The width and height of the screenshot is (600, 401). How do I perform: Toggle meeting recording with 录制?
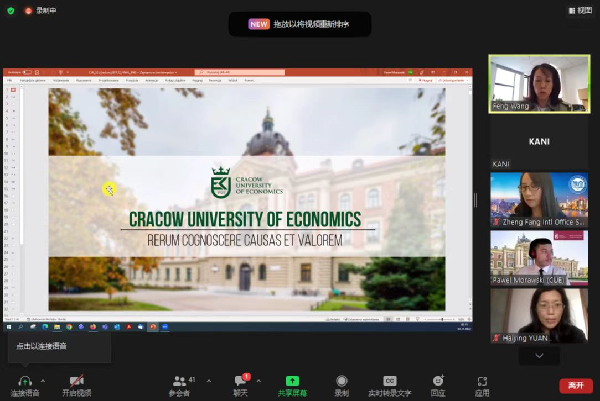coord(341,386)
